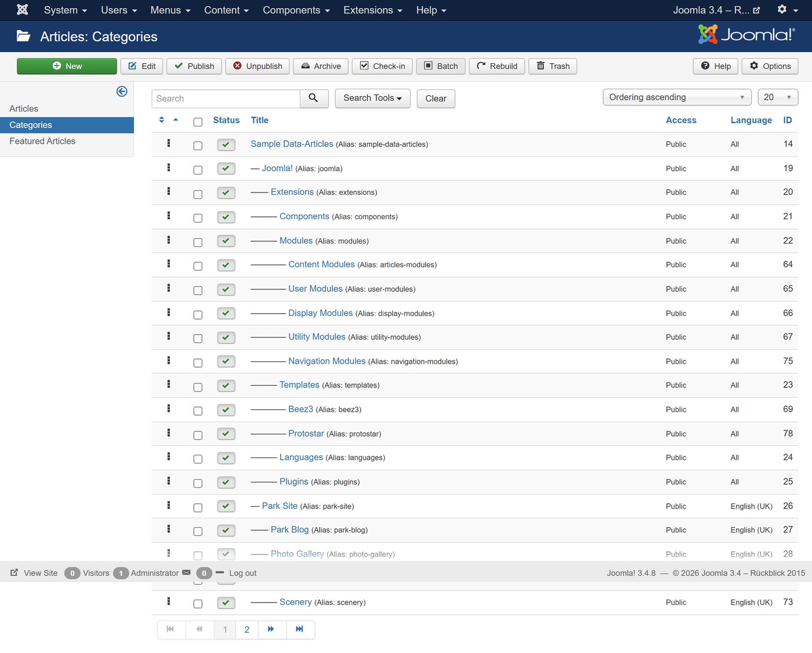Viewport: 812px width, 653px height.
Task: Click drag handle of Modules row
Action: click(x=169, y=240)
